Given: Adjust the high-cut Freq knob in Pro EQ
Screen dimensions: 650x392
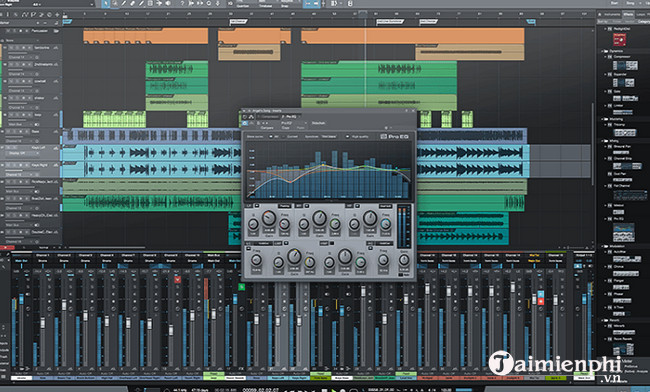Looking at the screenshot, I should point(383,260).
